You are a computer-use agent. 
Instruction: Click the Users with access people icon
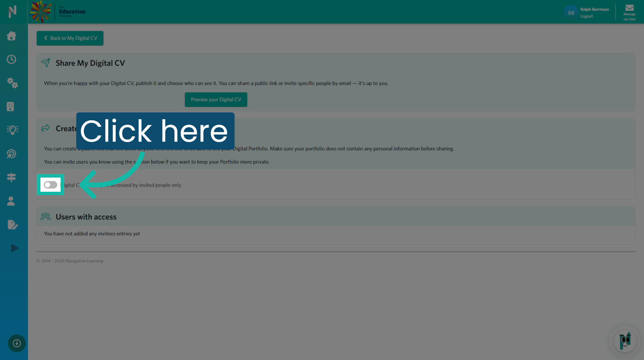(x=46, y=217)
